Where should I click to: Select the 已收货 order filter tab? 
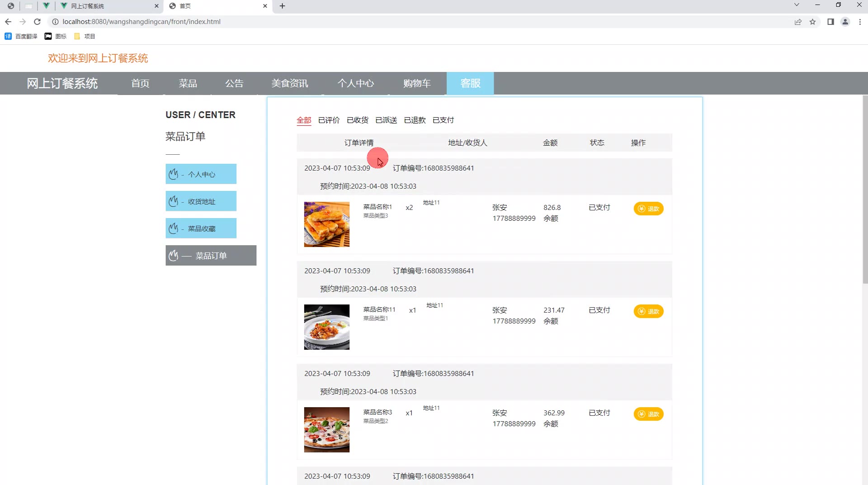coord(358,120)
